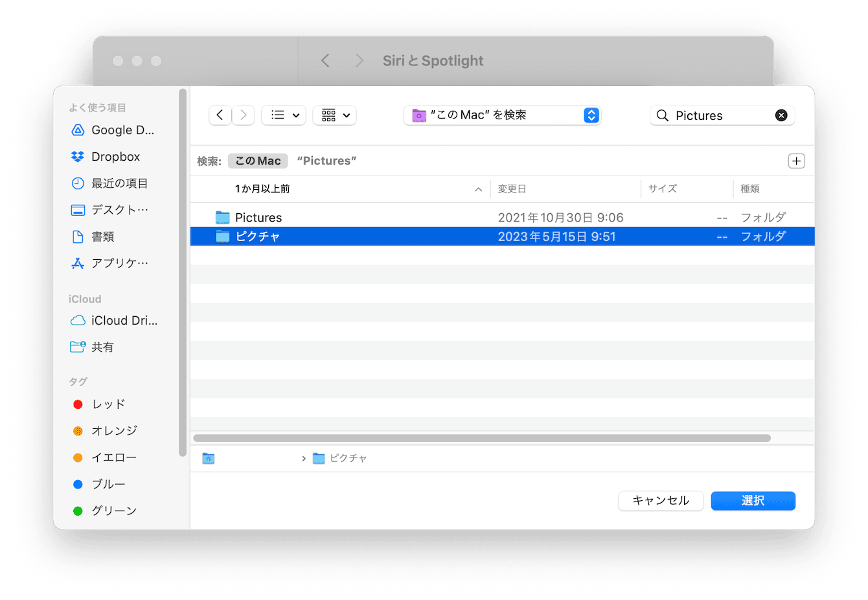Click ピクチャ folder in path bar
The image size is (868, 600).
pos(340,459)
